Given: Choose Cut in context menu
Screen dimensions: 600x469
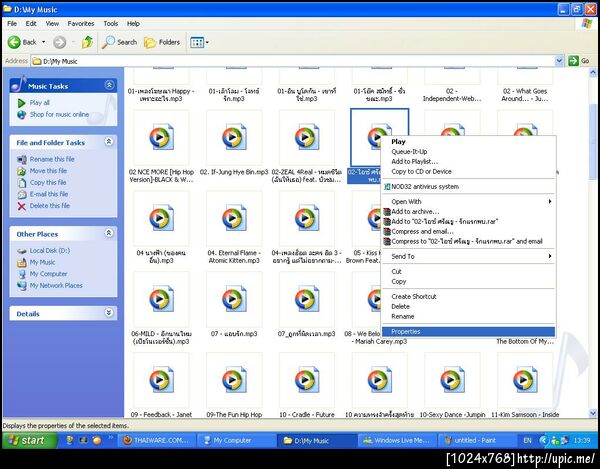Looking at the screenshot, I should [468, 271].
